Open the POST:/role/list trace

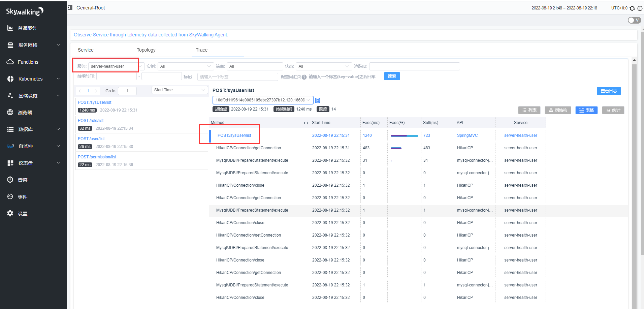pos(91,121)
